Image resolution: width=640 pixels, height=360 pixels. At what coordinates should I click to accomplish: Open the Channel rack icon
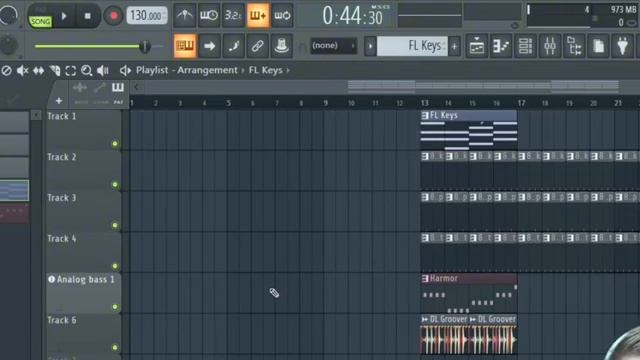click(525, 46)
